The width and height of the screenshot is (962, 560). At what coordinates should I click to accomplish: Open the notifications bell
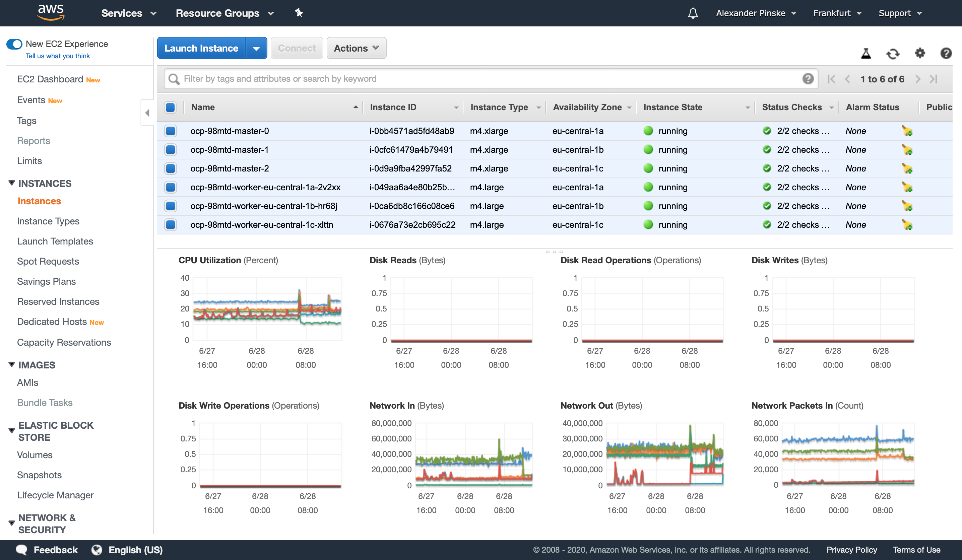tap(693, 13)
